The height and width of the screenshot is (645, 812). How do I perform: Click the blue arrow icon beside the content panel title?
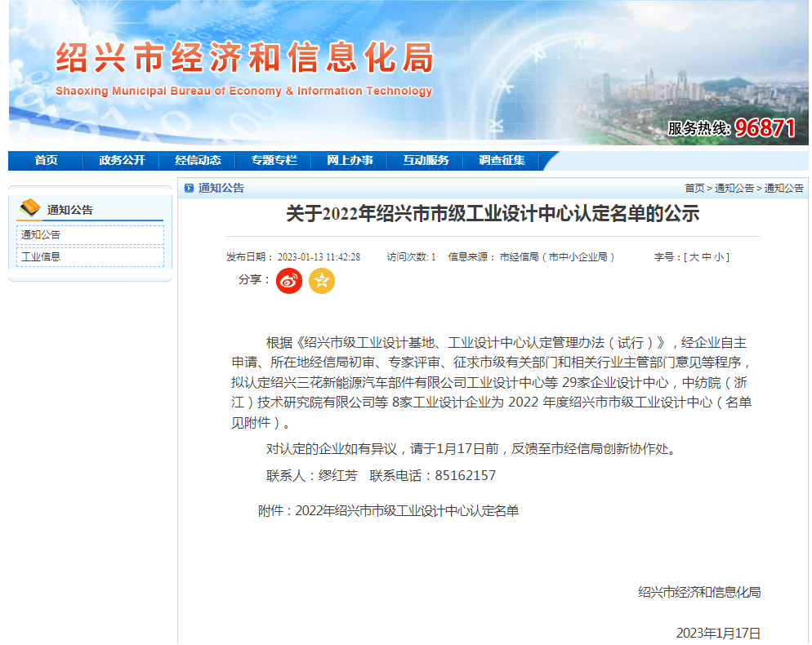189,189
